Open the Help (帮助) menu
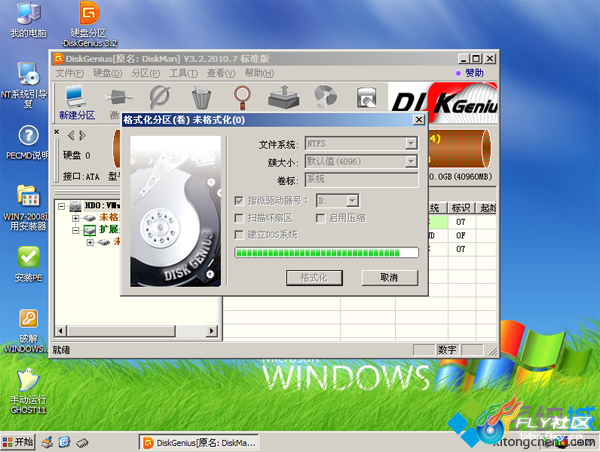Image resolution: width=600 pixels, height=452 pixels. tap(259, 73)
